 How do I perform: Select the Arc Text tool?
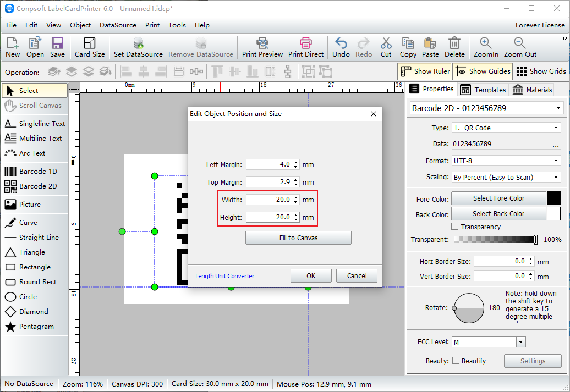pyautogui.click(x=35, y=153)
